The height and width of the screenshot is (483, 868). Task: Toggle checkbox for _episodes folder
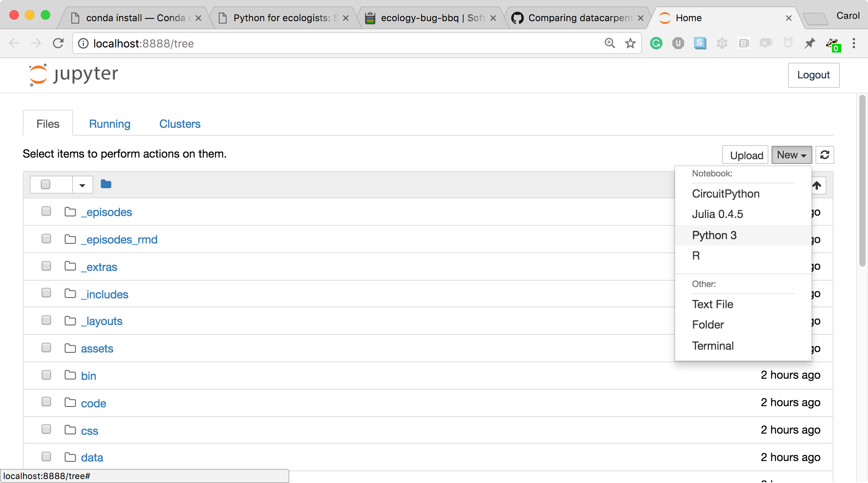46,211
